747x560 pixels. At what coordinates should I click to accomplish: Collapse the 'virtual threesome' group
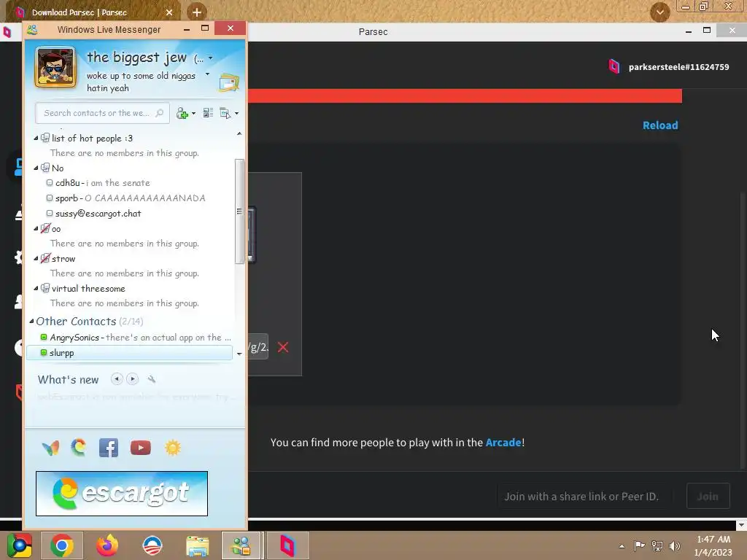pyautogui.click(x=36, y=288)
